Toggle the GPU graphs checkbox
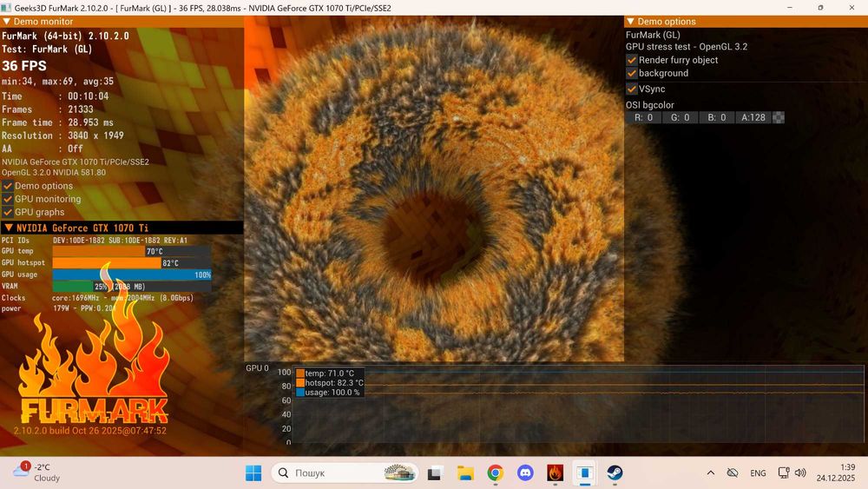 [x=8, y=212]
